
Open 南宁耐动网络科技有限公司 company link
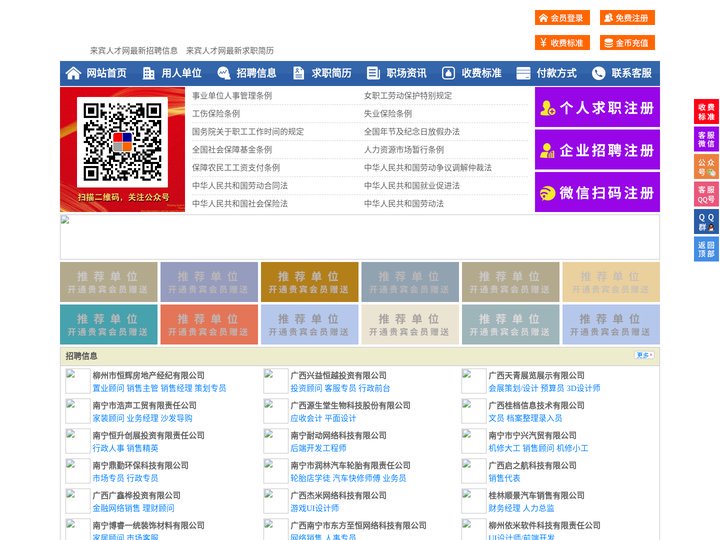pyautogui.click(x=338, y=435)
